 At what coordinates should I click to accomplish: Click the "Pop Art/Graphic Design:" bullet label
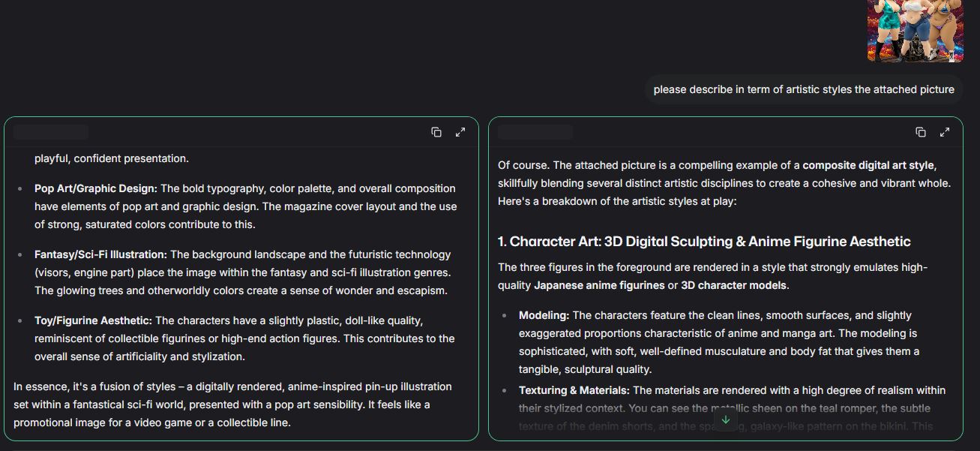point(96,188)
